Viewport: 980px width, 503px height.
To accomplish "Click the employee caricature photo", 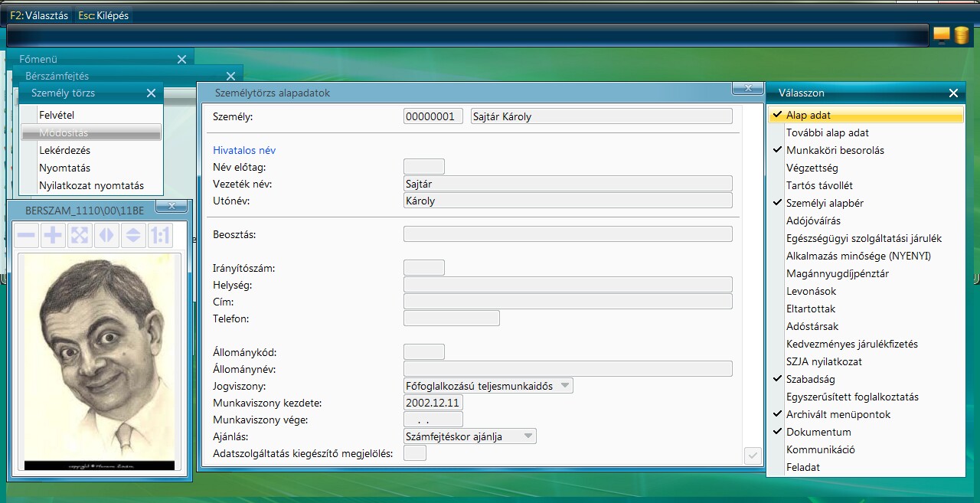I will point(100,362).
